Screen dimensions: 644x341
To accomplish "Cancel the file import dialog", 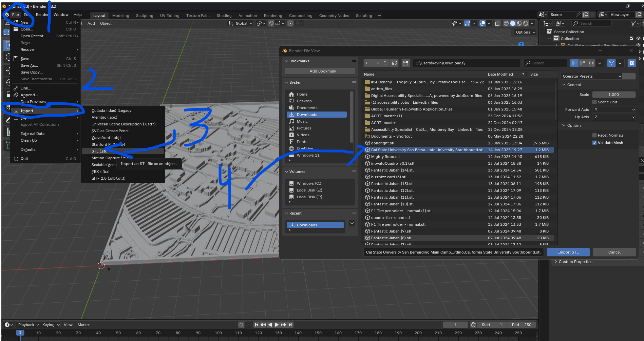I will (614, 252).
